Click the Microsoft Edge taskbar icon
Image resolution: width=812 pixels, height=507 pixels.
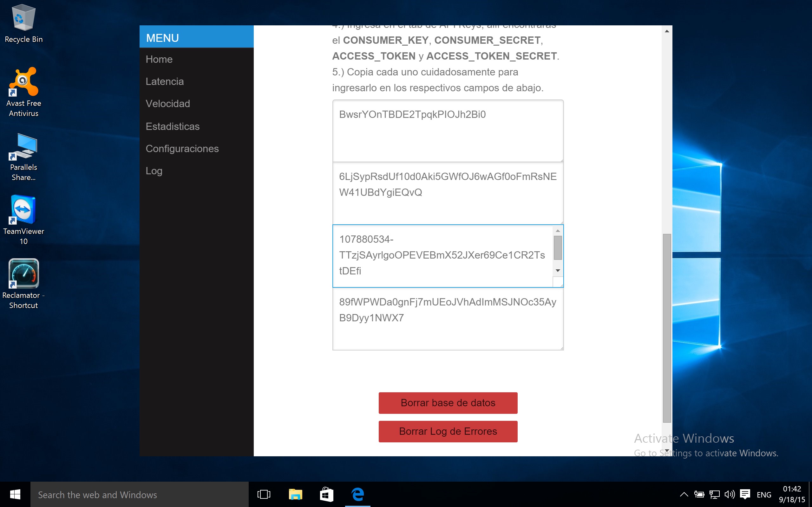click(358, 494)
